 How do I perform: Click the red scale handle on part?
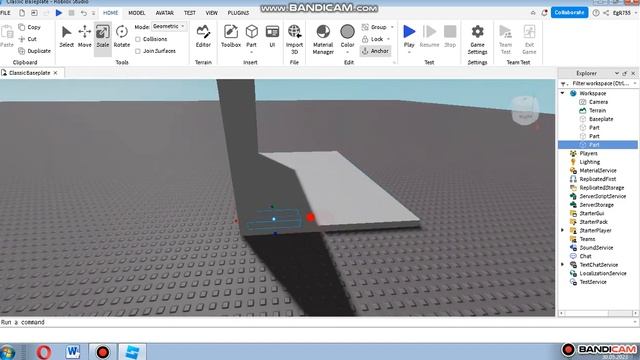click(310, 218)
